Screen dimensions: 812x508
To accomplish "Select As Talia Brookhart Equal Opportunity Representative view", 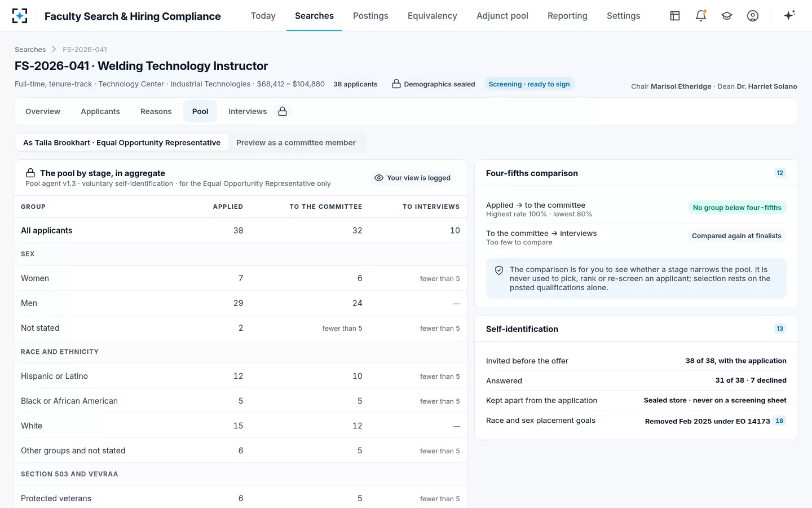I will point(122,143).
